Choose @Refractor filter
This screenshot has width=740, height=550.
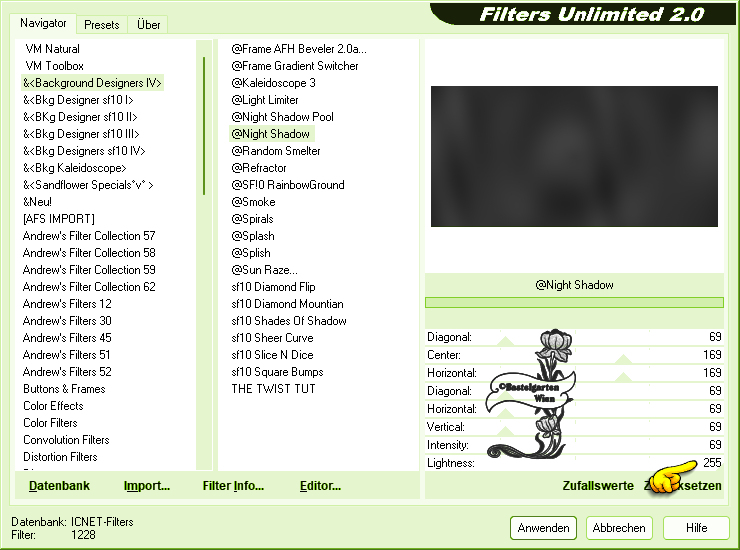(x=259, y=168)
